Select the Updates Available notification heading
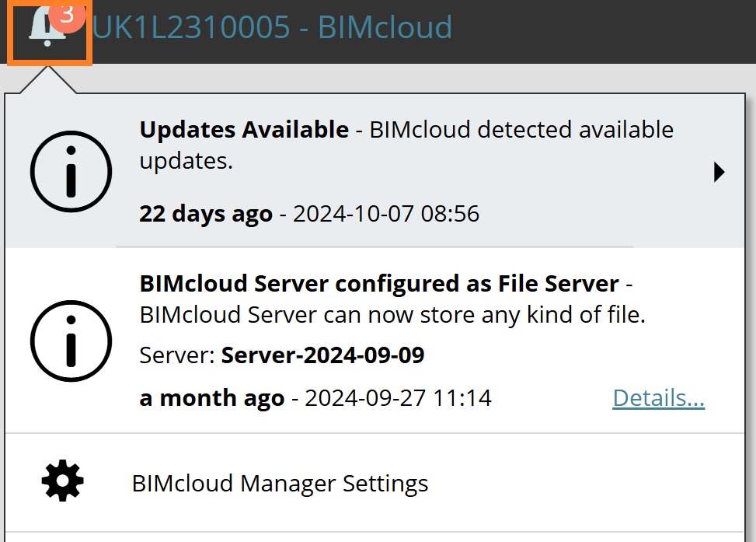756x542 pixels. pyautogui.click(x=244, y=129)
